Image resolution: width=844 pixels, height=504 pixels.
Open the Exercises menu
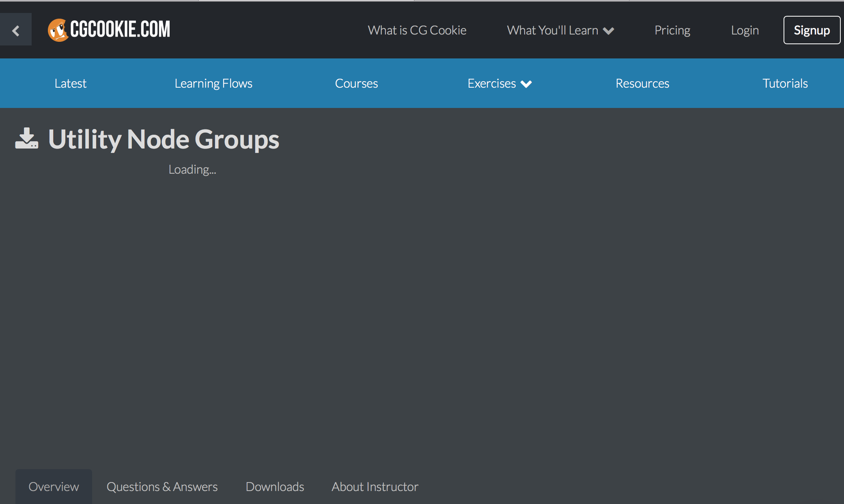click(491, 84)
